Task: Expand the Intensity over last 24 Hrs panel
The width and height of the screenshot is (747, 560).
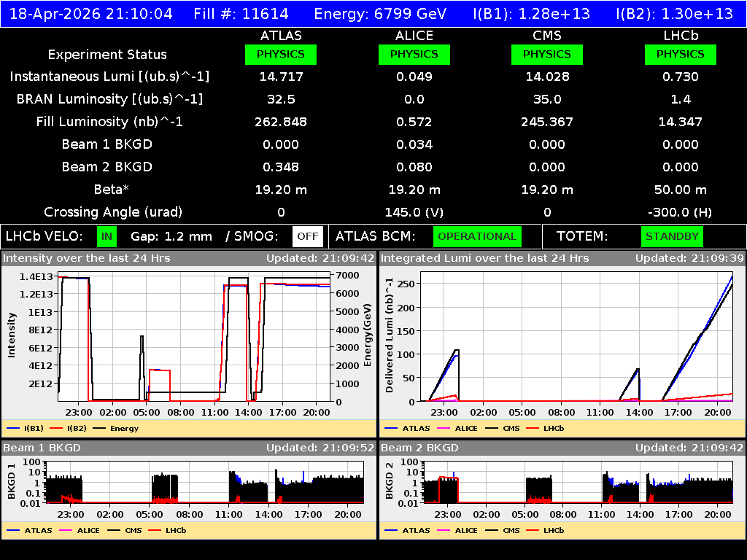Action: click(88, 257)
